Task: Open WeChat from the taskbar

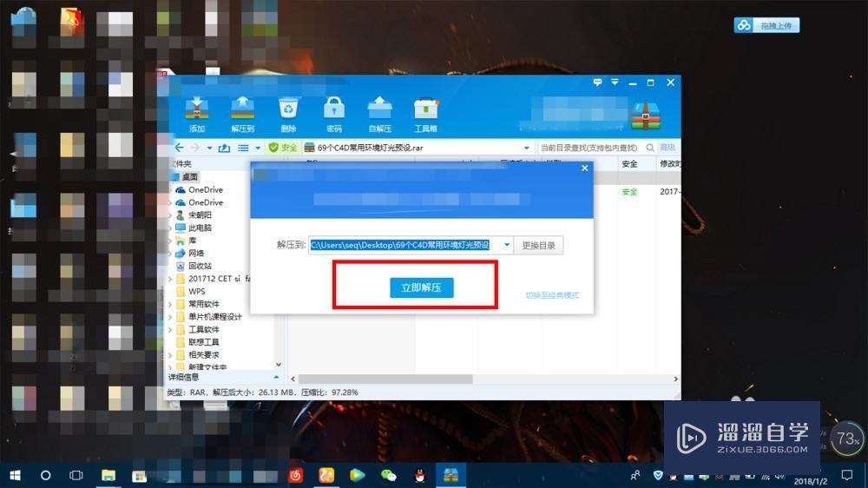Action: point(389,475)
